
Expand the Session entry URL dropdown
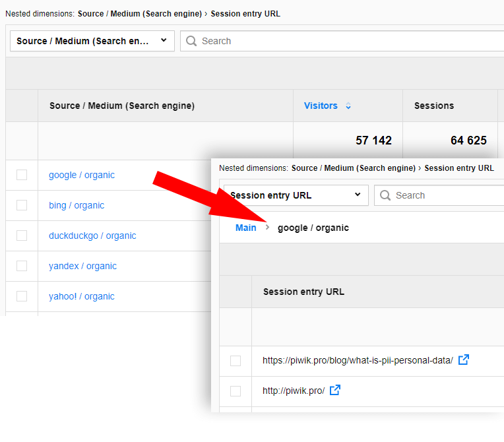click(296, 195)
